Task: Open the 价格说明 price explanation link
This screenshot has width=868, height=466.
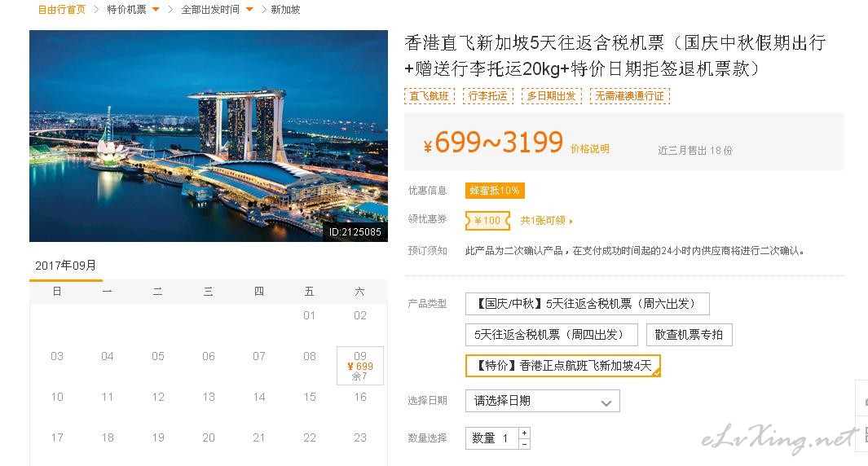Action: click(x=589, y=148)
